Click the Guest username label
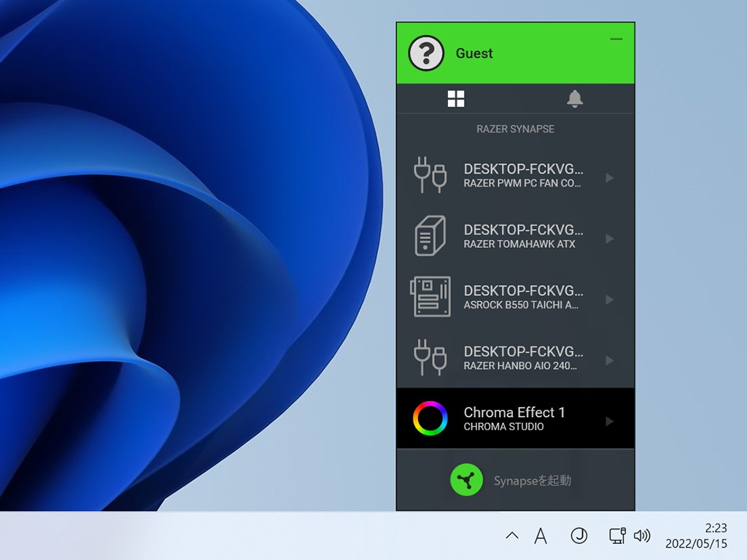 (x=474, y=53)
